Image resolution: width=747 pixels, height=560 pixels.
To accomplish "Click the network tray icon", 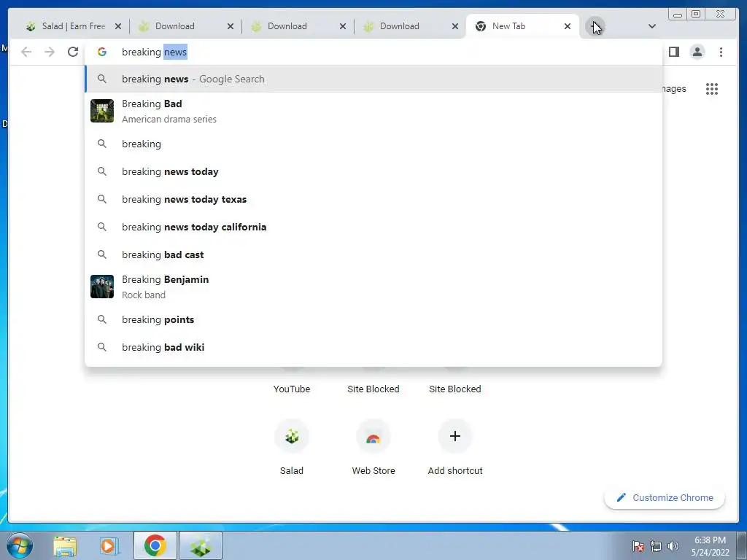I will point(656,546).
